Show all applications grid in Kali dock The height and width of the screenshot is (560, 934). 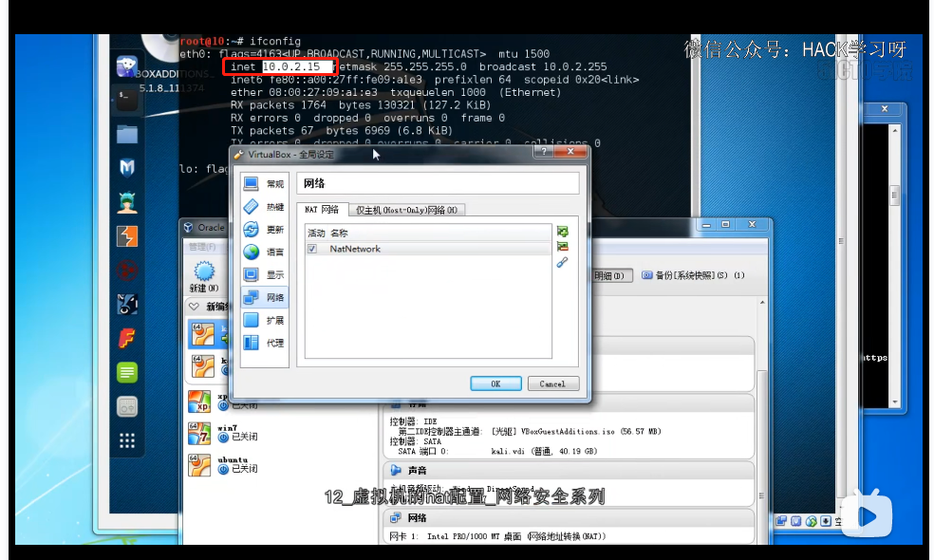tap(127, 440)
